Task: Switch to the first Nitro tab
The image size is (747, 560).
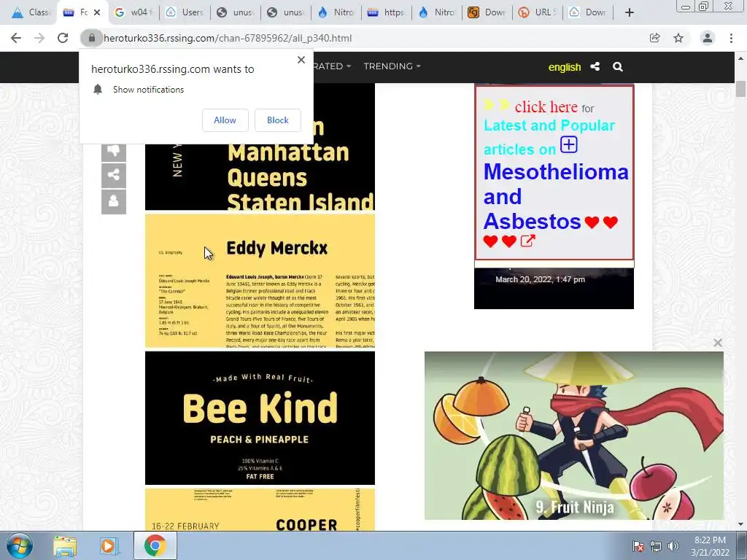Action: coord(336,12)
